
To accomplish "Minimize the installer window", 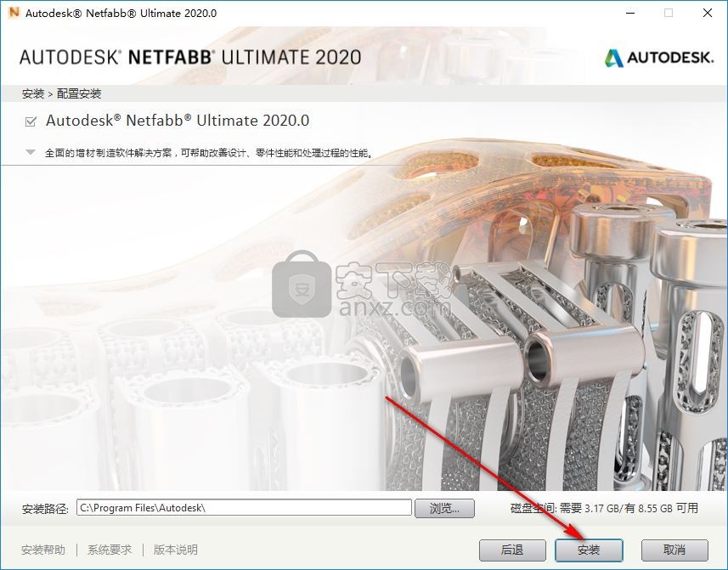I will (630, 13).
